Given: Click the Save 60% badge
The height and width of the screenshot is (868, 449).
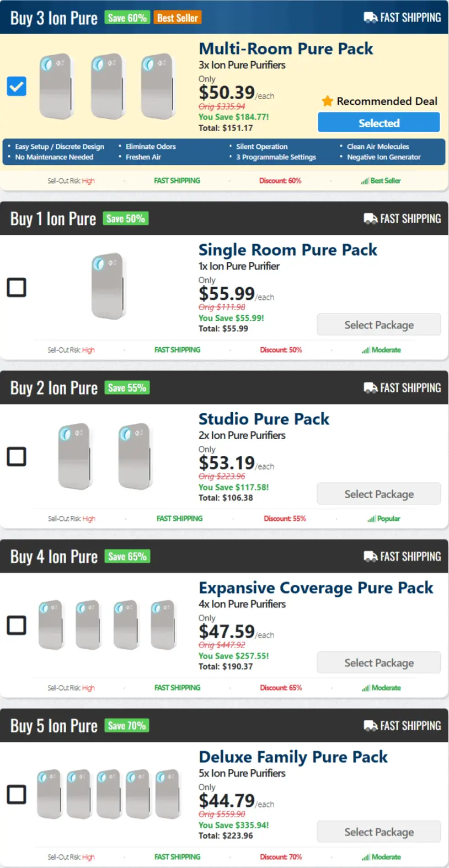Looking at the screenshot, I should 127,17.
